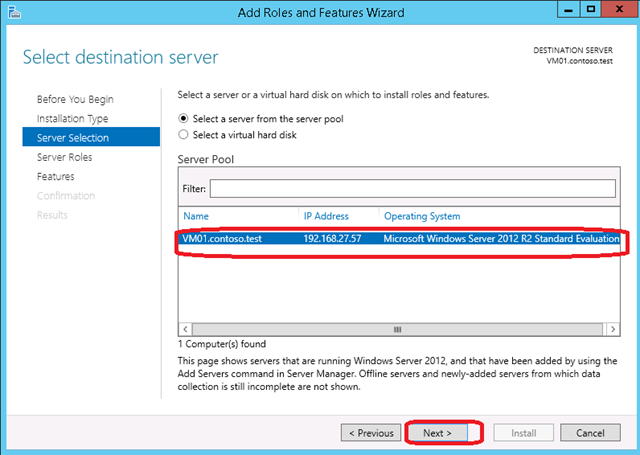Click Microsoft Windows Server 2012 R2 cell
This screenshot has height=455, width=640.
[x=501, y=238]
